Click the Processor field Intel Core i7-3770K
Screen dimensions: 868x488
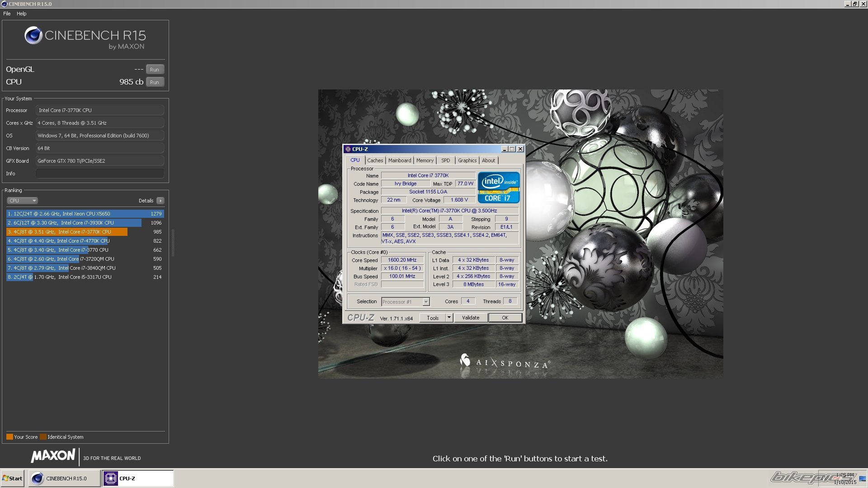pyautogui.click(x=100, y=110)
